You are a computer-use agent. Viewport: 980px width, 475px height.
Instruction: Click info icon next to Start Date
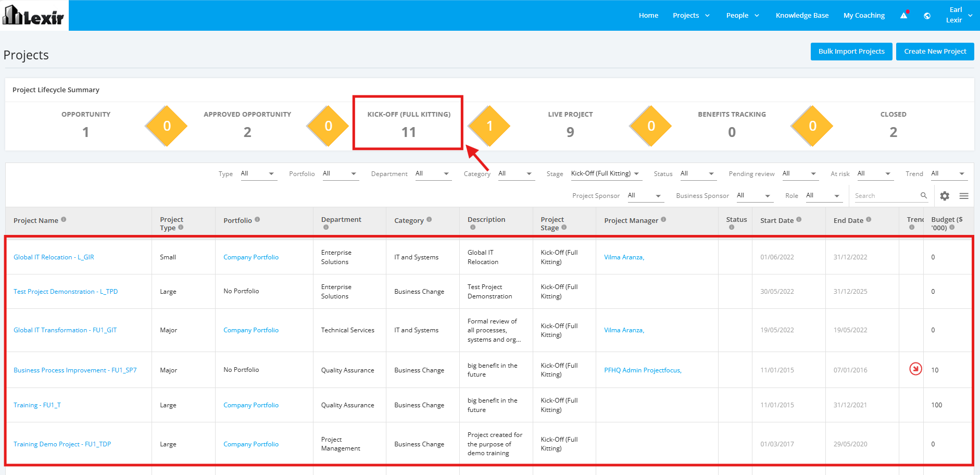(799, 219)
